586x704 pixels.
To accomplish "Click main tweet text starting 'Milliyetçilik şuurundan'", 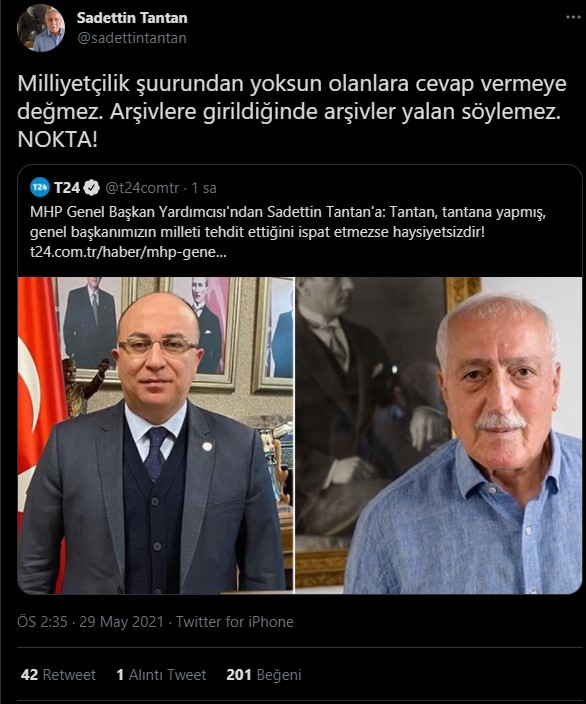I will [x=292, y=111].
